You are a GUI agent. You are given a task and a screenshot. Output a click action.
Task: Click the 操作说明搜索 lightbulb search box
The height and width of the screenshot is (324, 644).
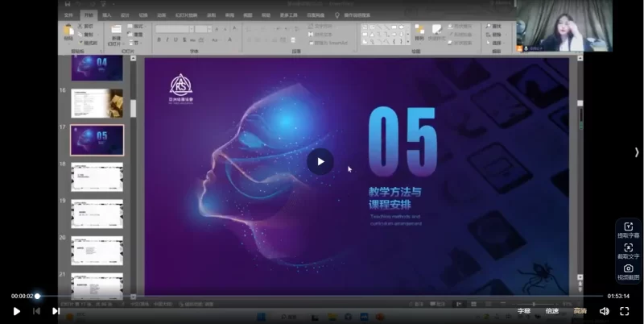tap(353, 15)
